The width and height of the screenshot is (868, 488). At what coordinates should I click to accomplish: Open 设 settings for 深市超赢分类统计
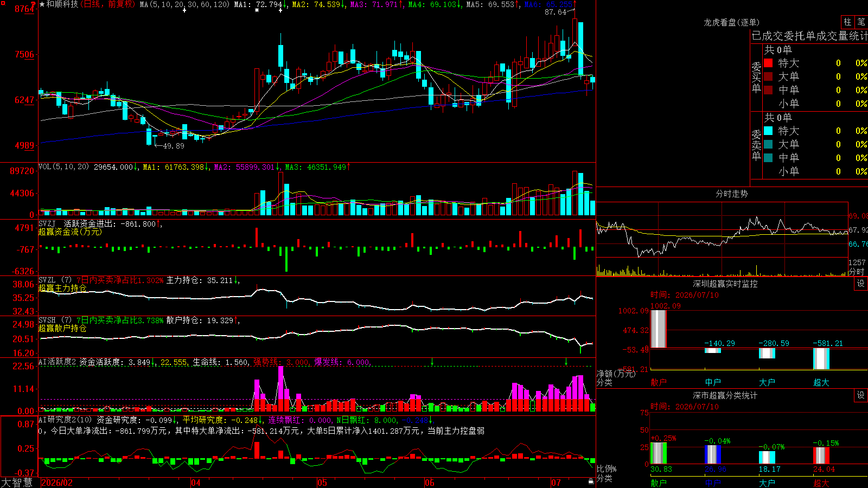(861, 395)
